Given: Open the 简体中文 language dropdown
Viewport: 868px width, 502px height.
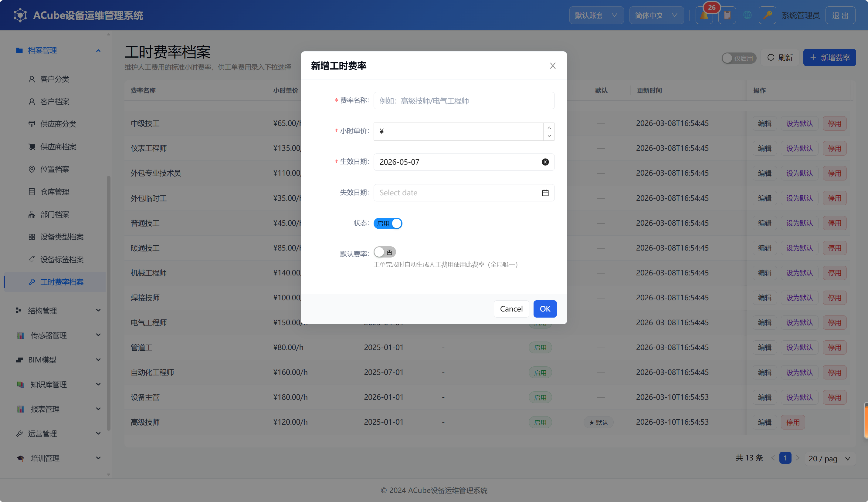Looking at the screenshot, I should [x=656, y=15].
